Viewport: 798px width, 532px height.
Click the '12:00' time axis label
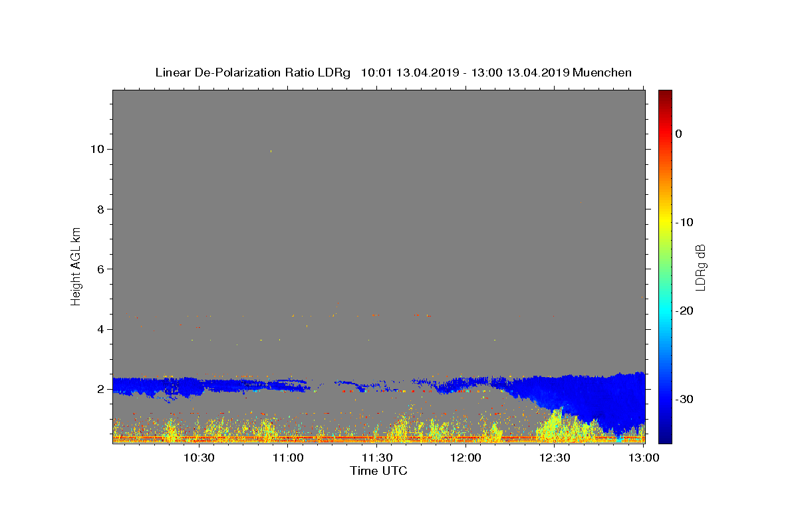click(466, 458)
